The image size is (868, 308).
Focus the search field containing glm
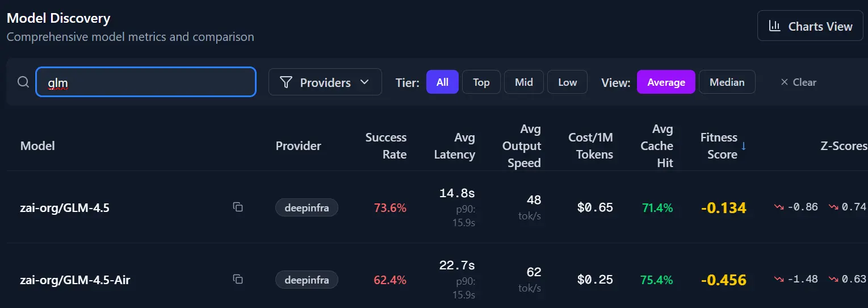[x=146, y=82]
